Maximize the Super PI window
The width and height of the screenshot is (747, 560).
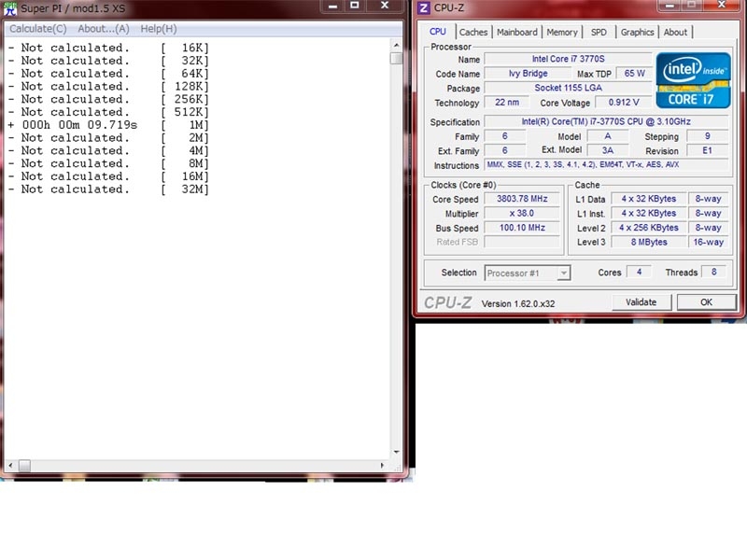(x=355, y=6)
